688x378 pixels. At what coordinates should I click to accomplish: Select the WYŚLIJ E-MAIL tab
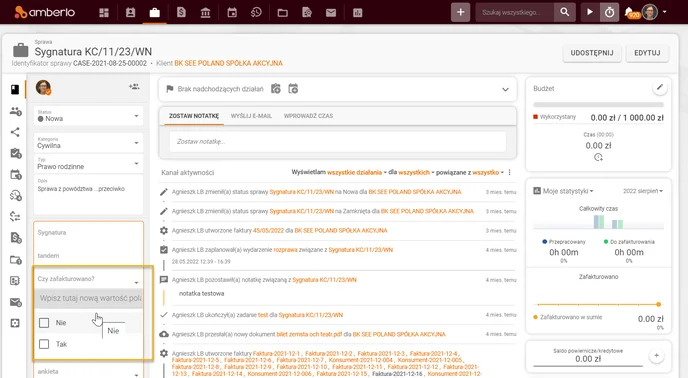251,116
